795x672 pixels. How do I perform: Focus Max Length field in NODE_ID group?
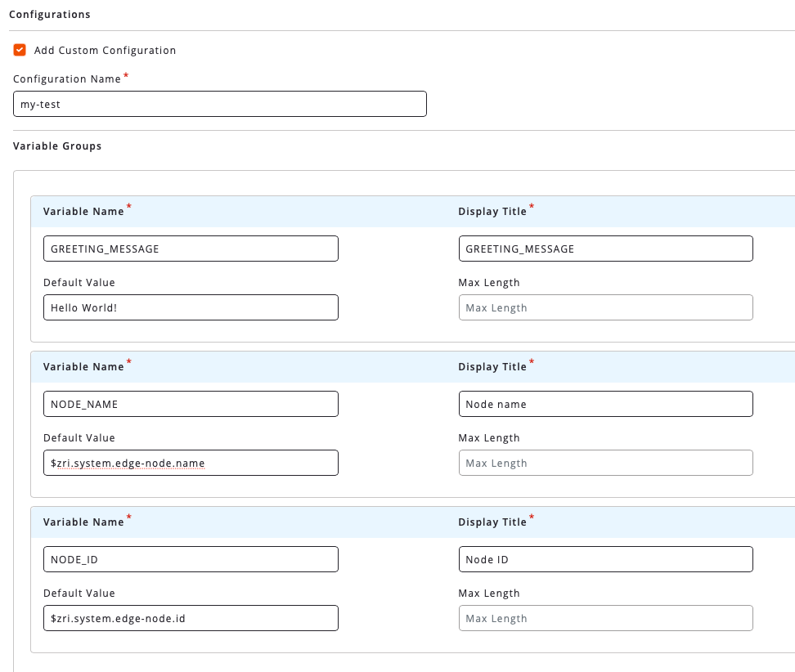605,618
